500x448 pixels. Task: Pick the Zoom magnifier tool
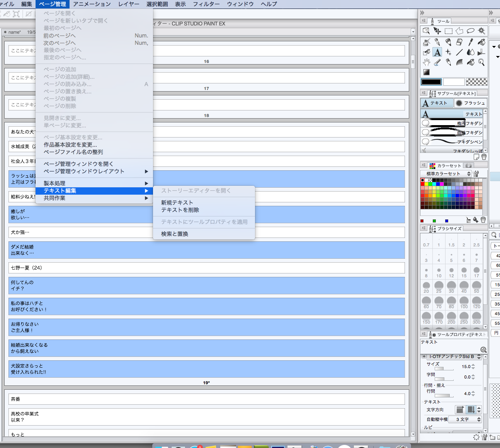click(481, 62)
